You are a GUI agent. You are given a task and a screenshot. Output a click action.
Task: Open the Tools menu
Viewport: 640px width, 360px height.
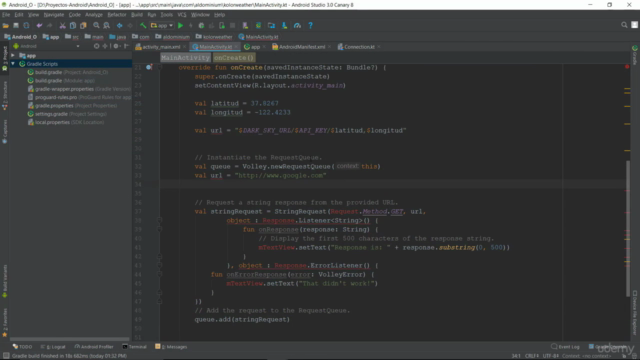point(167,15)
